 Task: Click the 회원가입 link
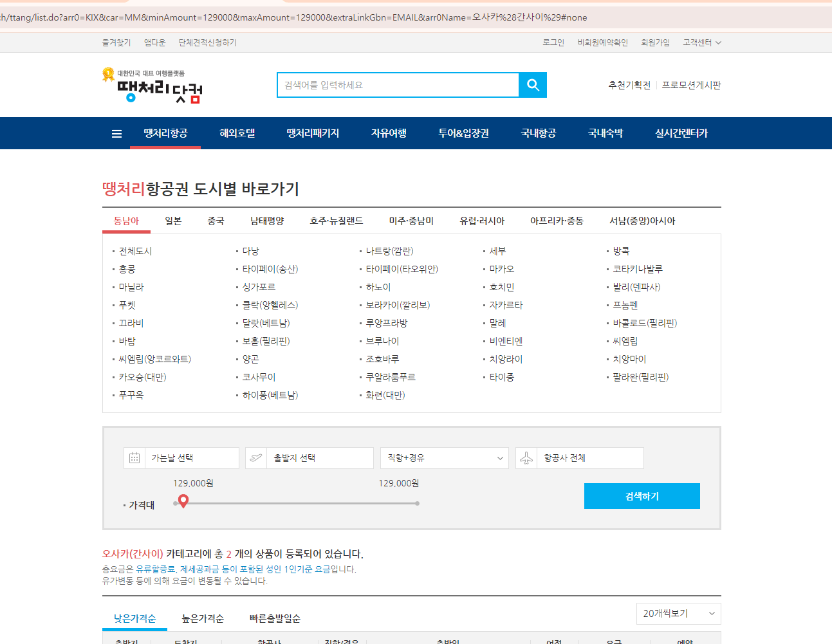coord(655,42)
